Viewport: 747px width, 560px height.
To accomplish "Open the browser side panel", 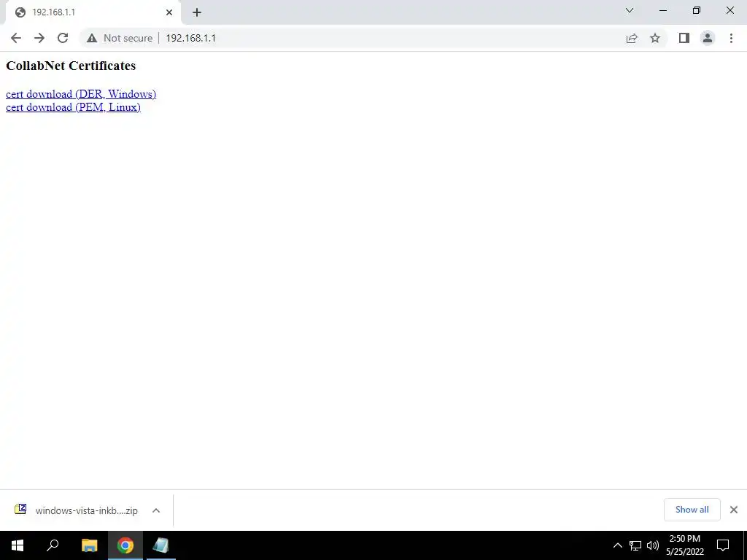I will 684,38.
